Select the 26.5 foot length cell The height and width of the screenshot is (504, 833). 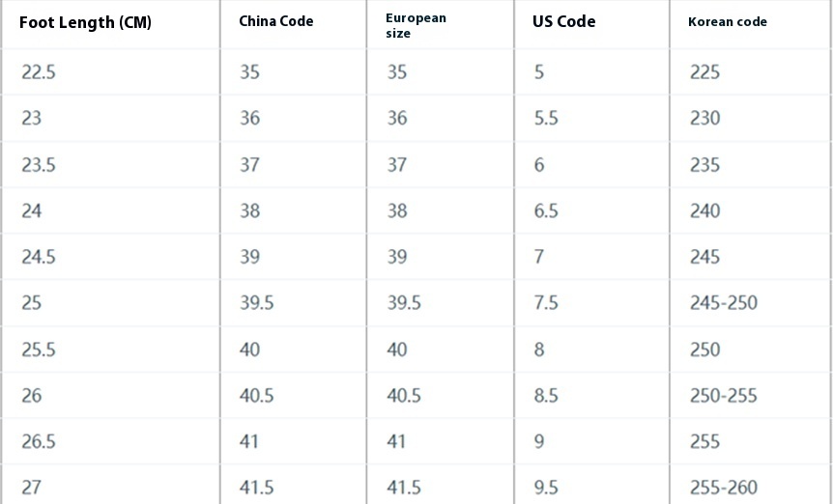39,441
